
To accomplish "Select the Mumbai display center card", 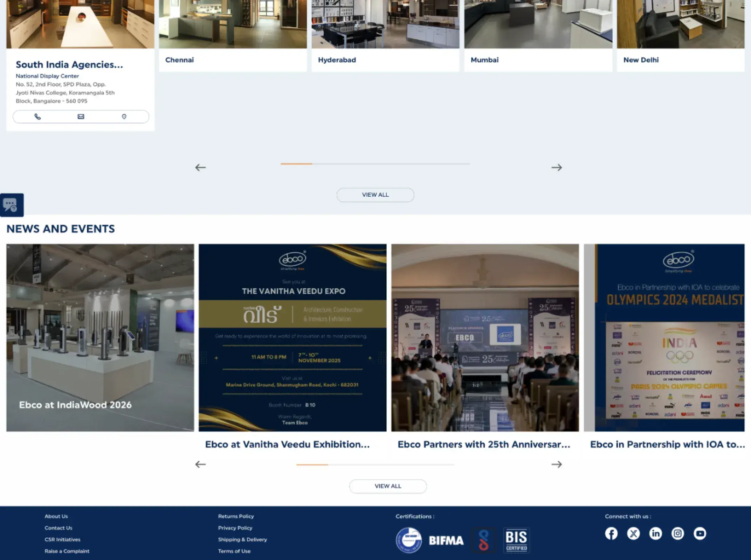I will tap(538, 36).
